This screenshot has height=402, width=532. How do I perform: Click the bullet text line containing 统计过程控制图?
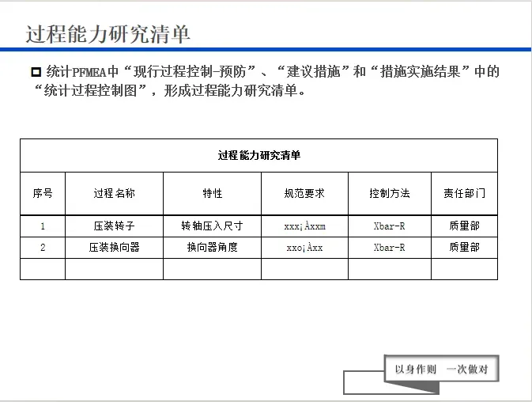point(170,91)
